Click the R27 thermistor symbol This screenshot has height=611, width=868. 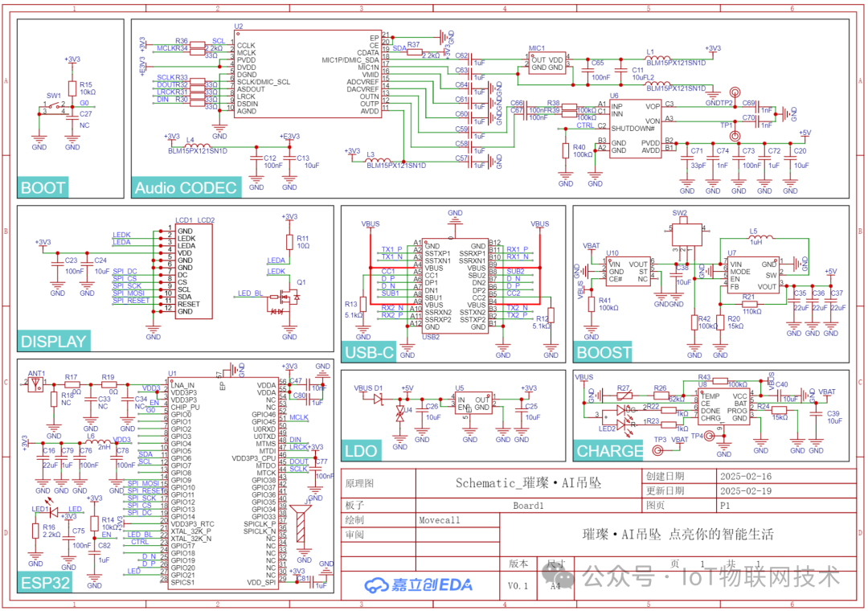(x=624, y=396)
